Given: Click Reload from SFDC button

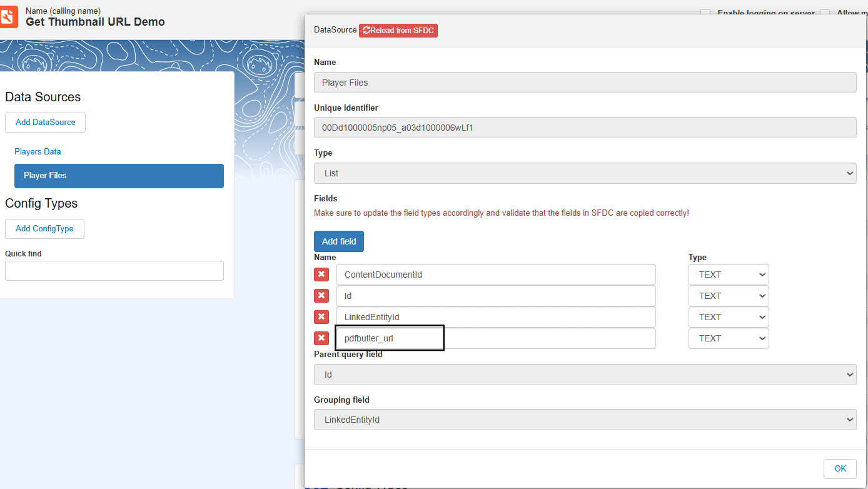Looking at the screenshot, I should [398, 30].
